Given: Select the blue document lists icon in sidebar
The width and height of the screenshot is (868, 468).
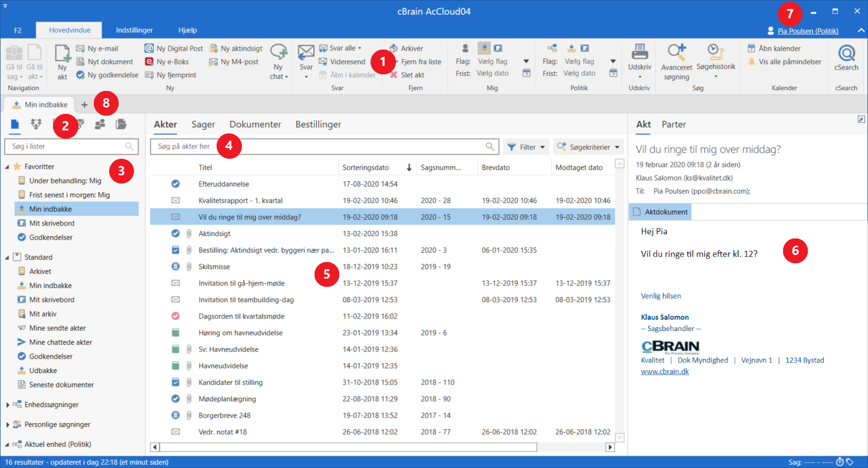Looking at the screenshot, I should click(x=15, y=124).
